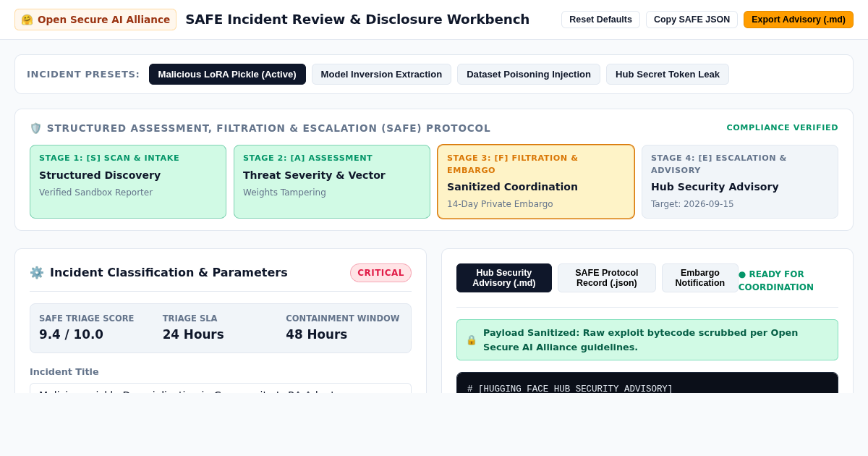The height and width of the screenshot is (456, 868).
Task: Open Stage 1 Scan & Intake card
Action: point(128,182)
